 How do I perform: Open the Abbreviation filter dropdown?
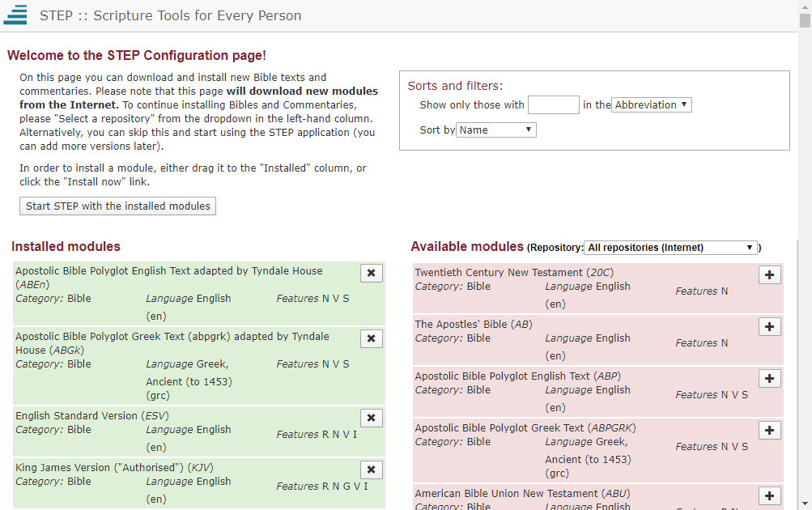click(x=651, y=104)
